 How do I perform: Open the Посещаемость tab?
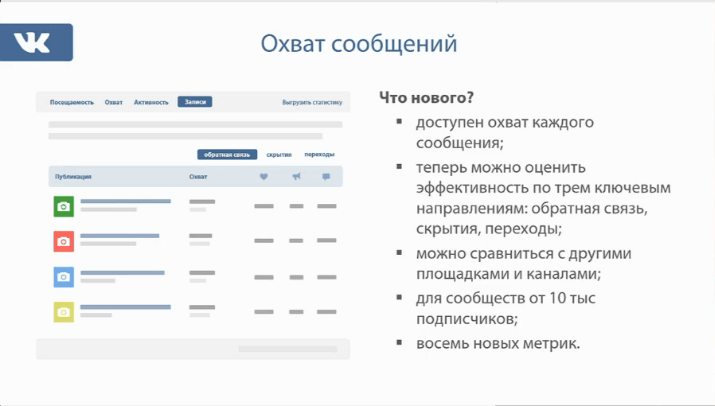pos(72,102)
